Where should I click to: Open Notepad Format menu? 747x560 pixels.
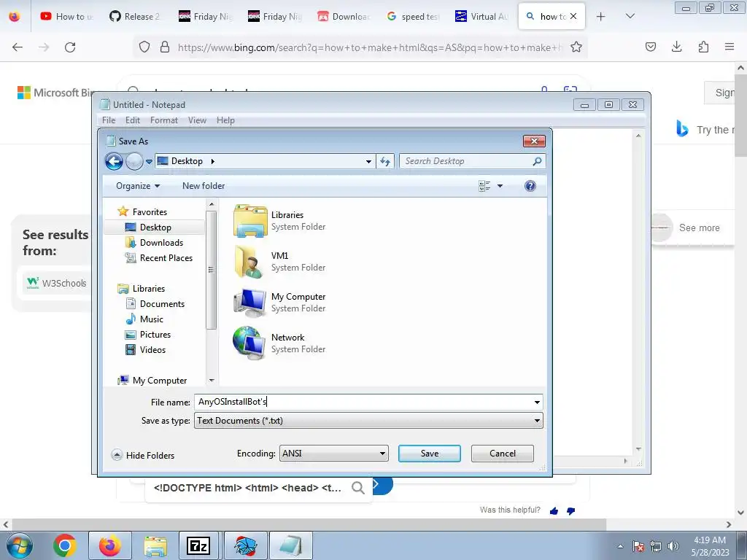click(x=164, y=120)
